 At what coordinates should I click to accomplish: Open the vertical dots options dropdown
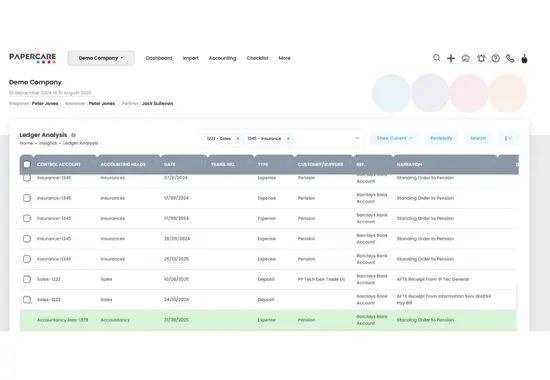[x=508, y=138]
